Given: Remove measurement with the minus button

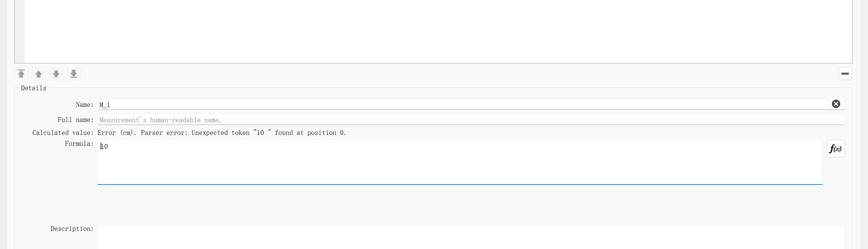Looking at the screenshot, I should (845, 74).
